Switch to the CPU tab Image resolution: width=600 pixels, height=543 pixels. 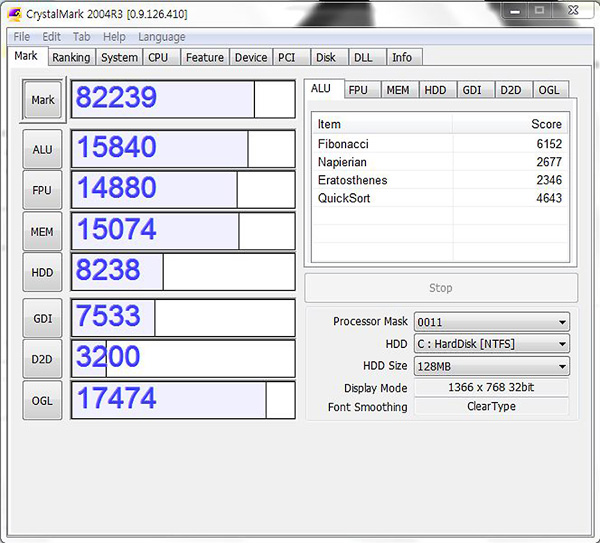pyautogui.click(x=161, y=57)
